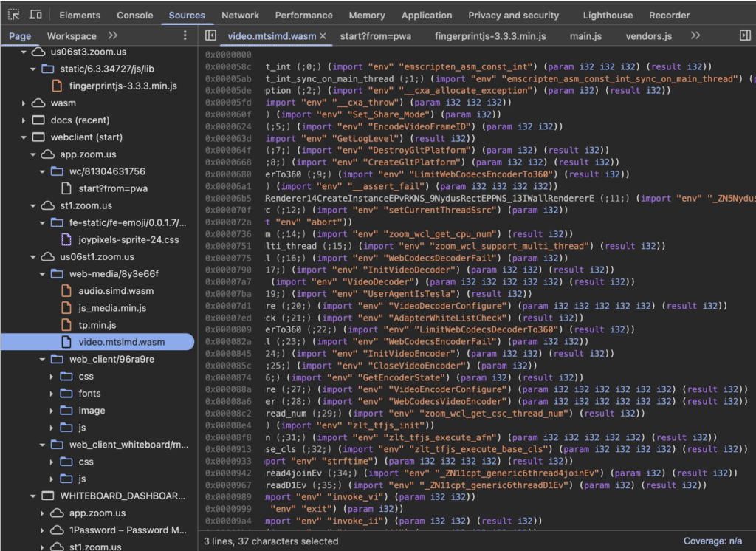Select the Page navigator tab
Screen dimensions: 756x551
point(20,36)
